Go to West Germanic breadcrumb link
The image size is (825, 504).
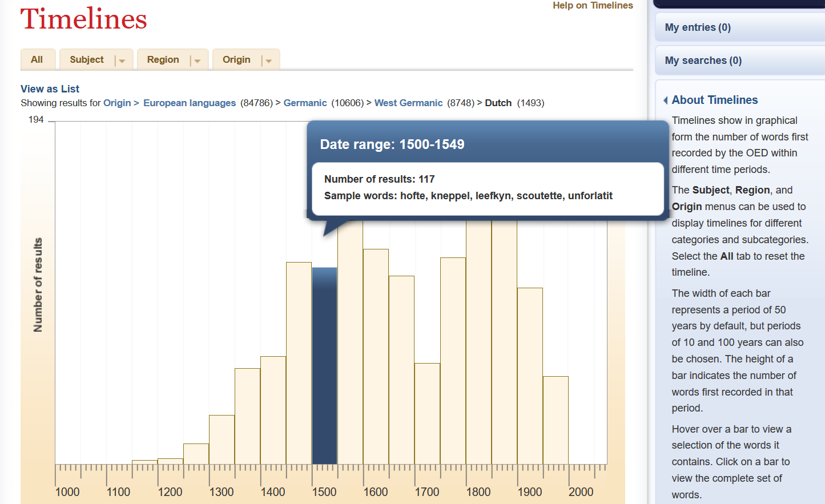click(x=408, y=103)
